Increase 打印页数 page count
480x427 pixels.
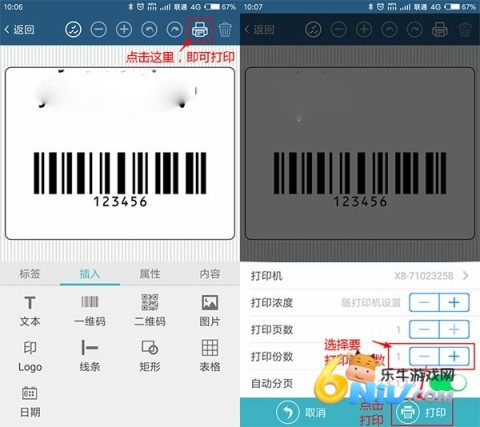454,330
